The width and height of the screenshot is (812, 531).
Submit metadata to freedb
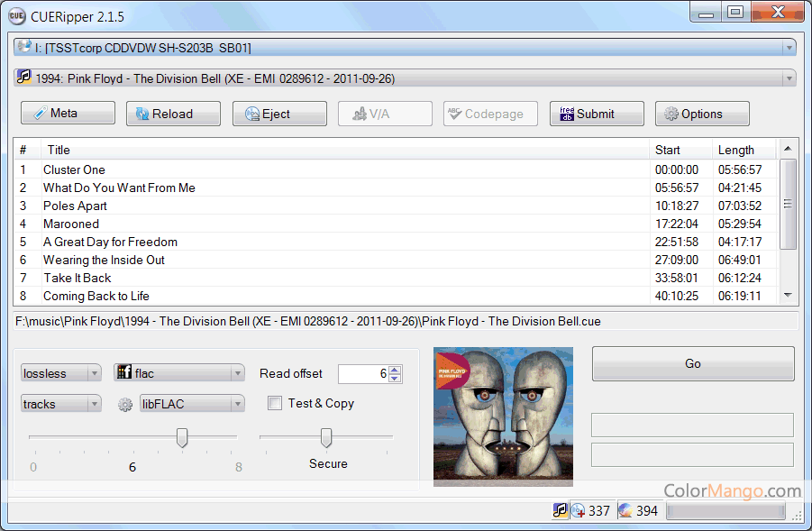(597, 114)
